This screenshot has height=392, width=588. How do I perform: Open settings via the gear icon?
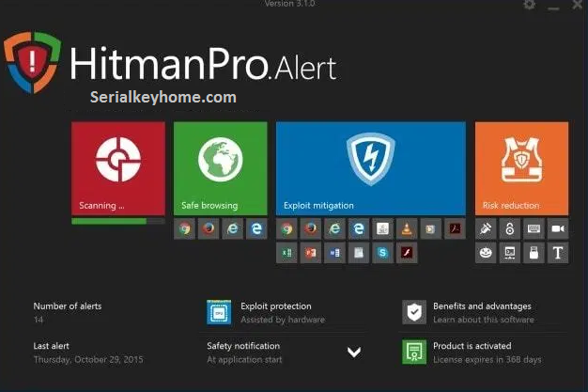[529, 5]
